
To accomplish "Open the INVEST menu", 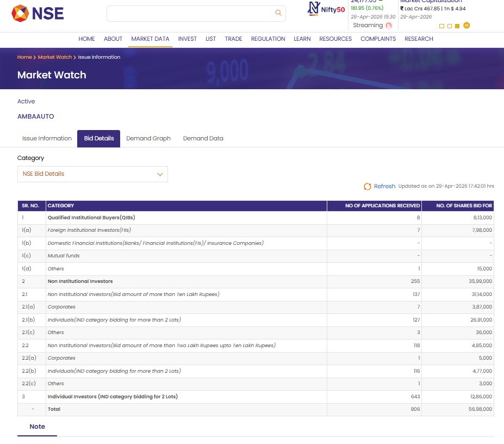I will pyautogui.click(x=188, y=39).
